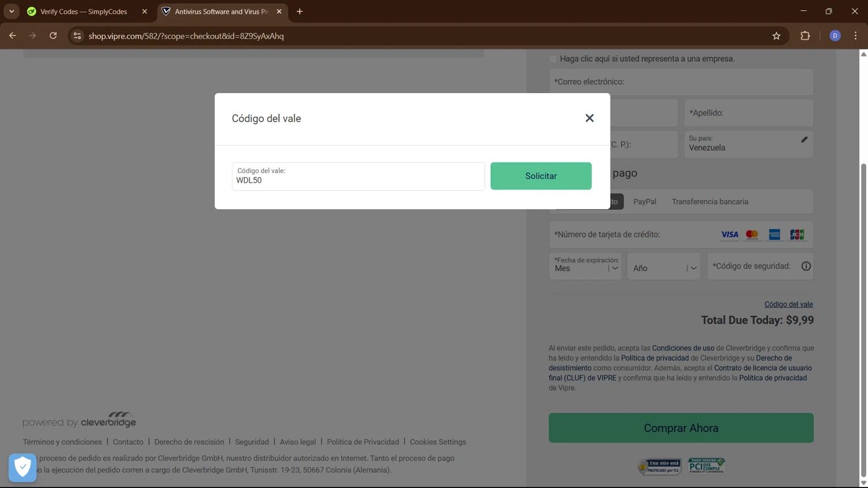This screenshot has height=488, width=868.
Task: Click the Correo electrónico field
Action: coord(681,82)
